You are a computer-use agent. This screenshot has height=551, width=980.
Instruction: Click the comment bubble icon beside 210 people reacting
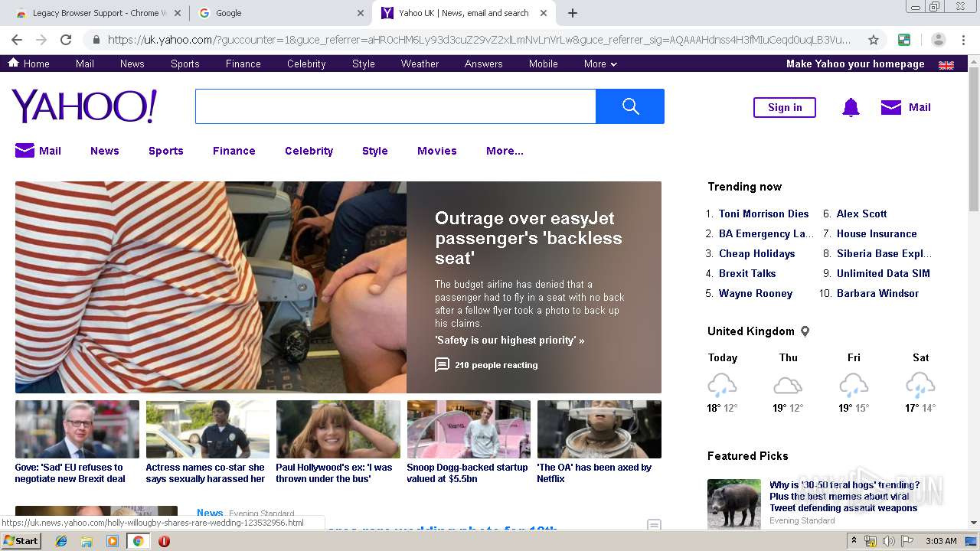[442, 365]
